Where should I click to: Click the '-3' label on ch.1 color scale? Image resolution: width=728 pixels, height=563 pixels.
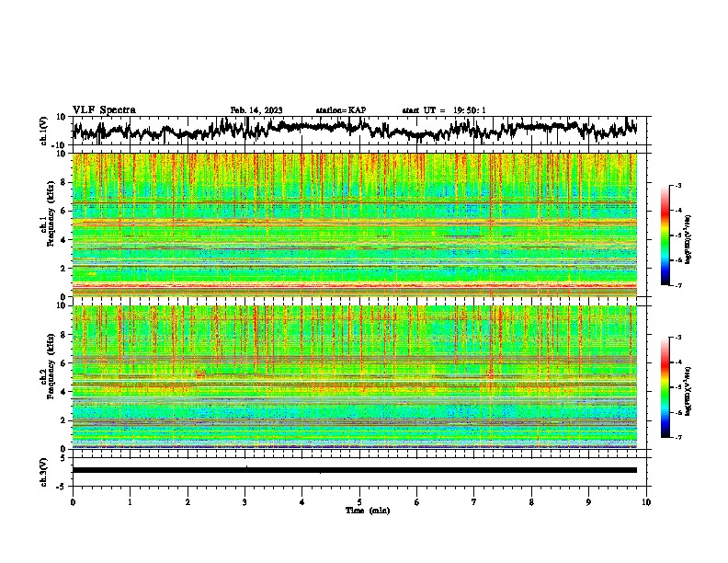pos(677,185)
